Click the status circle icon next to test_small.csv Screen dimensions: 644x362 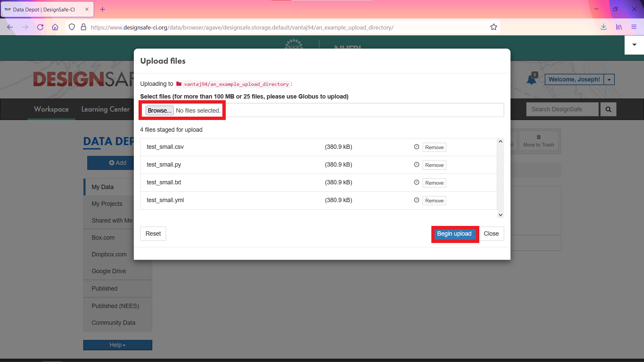click(x=416, y=146)
